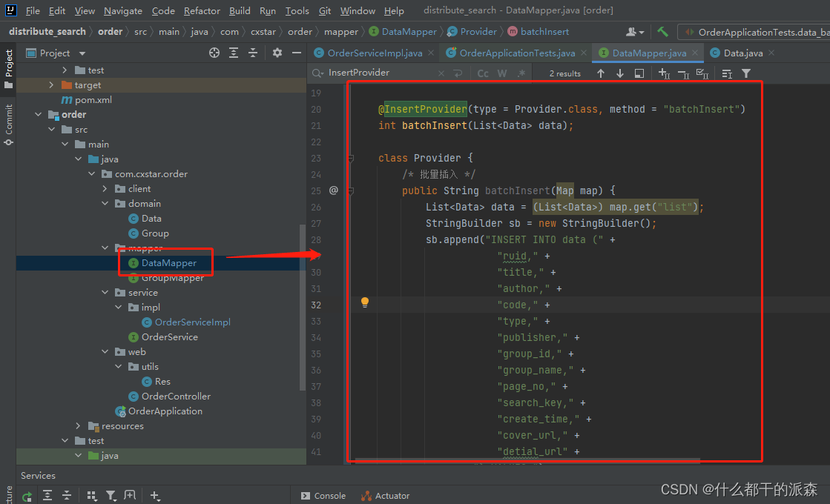Image resolution: width=830 pixels, height=504 pixels.
Task: Open the Git menu
Action: pos(324,10)
